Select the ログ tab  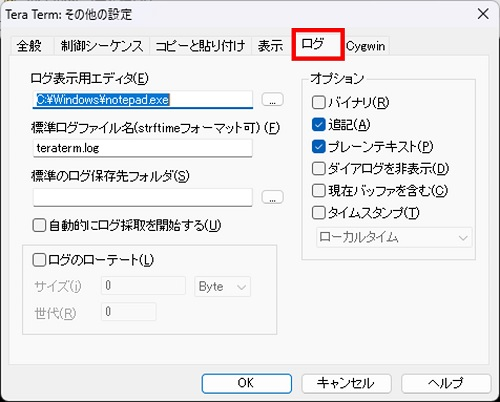[x=318, y=44]
